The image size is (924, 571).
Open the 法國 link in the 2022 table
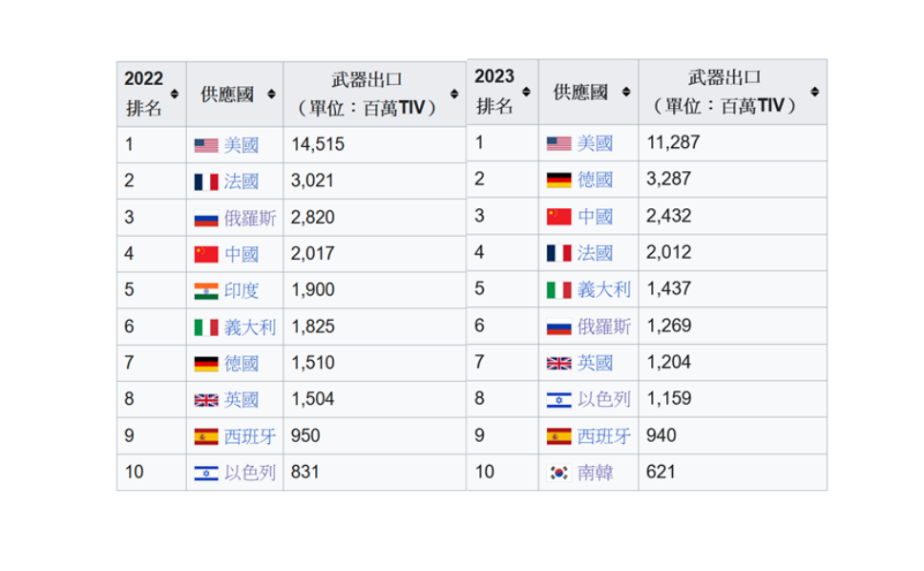[x=241, y=181]
